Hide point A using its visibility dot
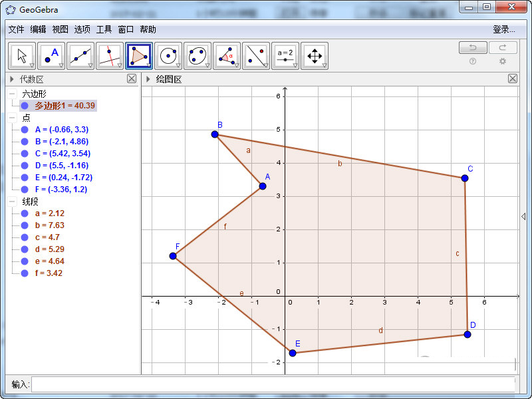 (x=25, y=130)
